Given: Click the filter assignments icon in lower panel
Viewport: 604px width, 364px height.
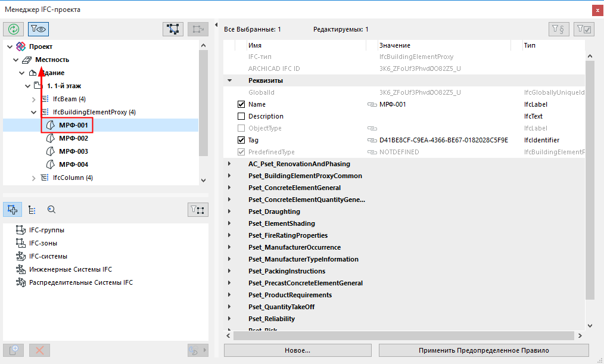Looking at the screenshot, I should [197, 209].
